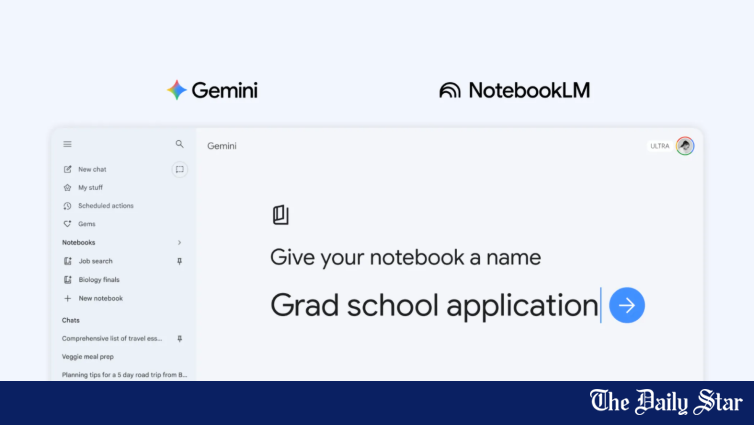
Task: Click the Gems icon
Action: click(67, 224)
